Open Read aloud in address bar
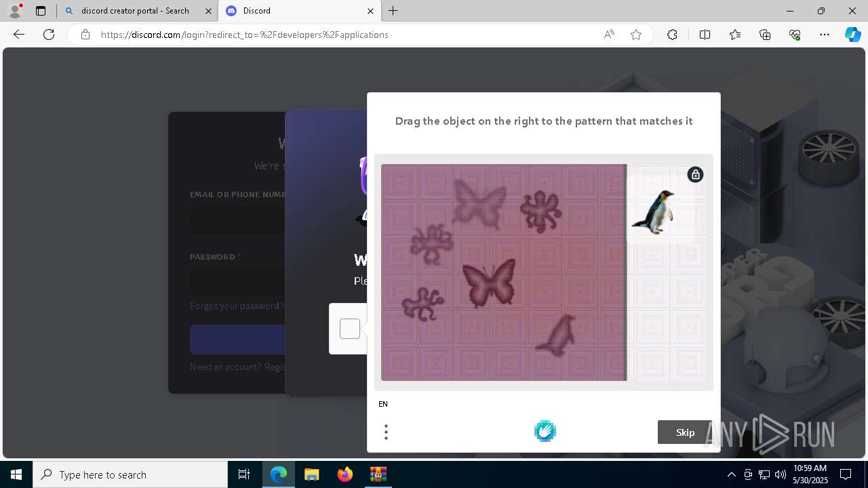868x488 pixels. coord(609,35)
